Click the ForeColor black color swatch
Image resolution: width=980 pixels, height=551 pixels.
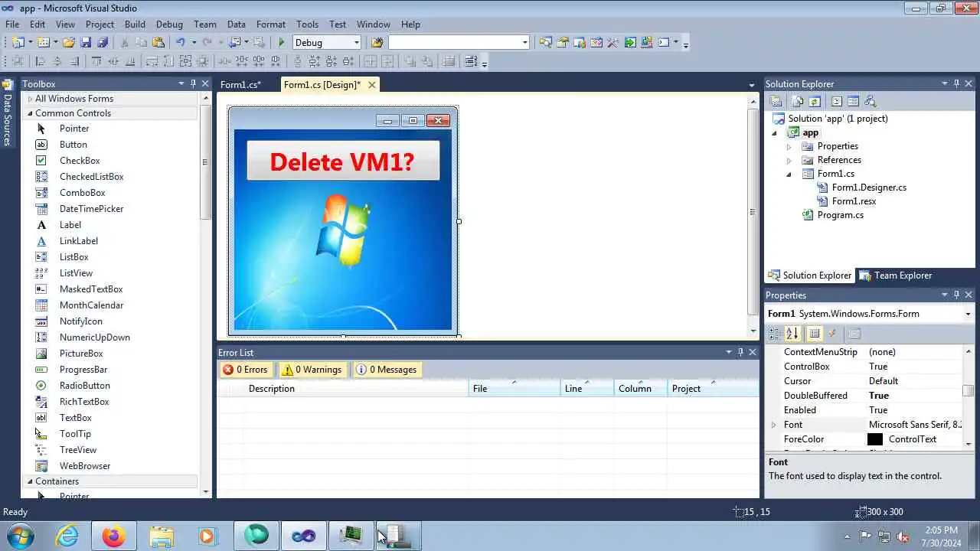(874, 439)
